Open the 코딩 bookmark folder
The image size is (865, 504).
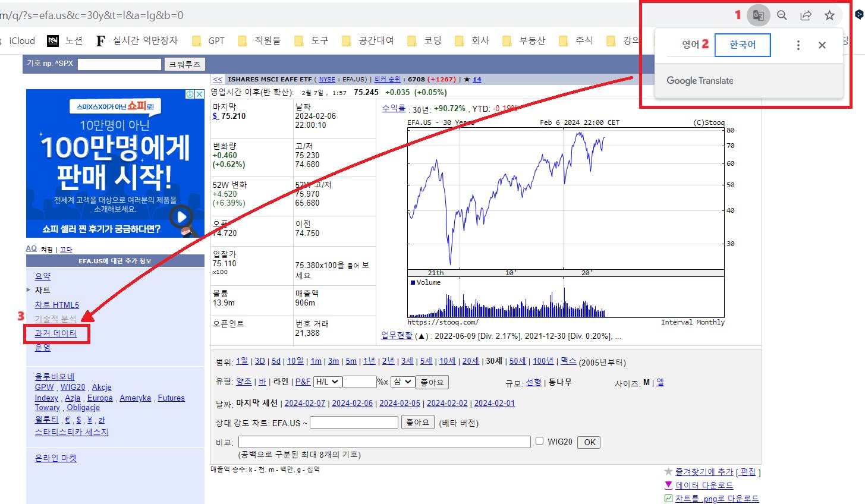(x=424, y=40)
